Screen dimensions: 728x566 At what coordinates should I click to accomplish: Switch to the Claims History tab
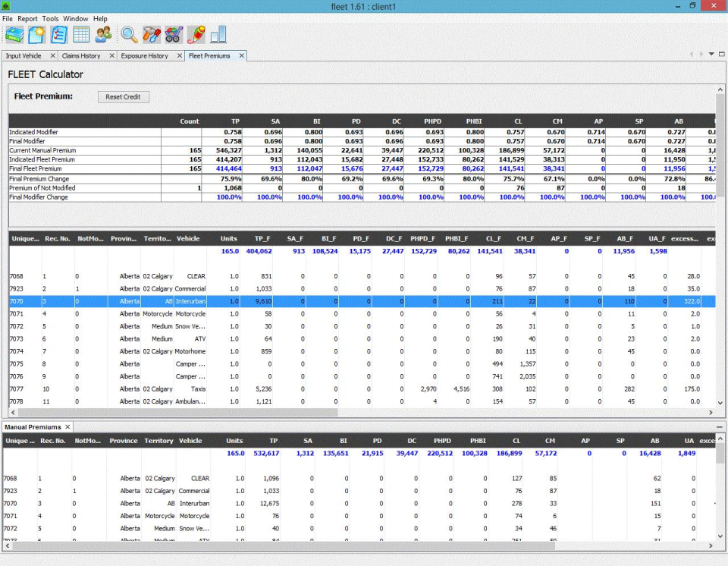coord(81,55)
